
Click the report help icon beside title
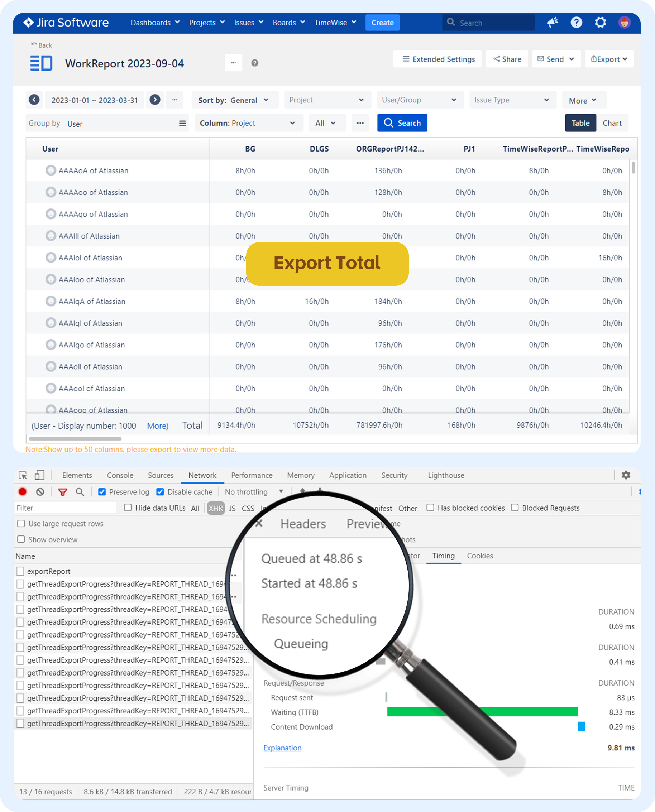255,63
